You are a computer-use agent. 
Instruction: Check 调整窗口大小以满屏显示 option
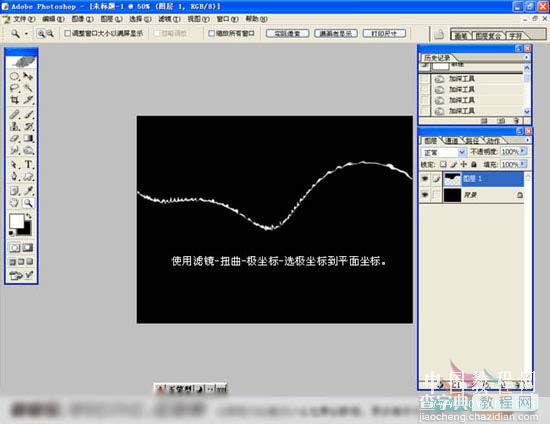point(67,33)
